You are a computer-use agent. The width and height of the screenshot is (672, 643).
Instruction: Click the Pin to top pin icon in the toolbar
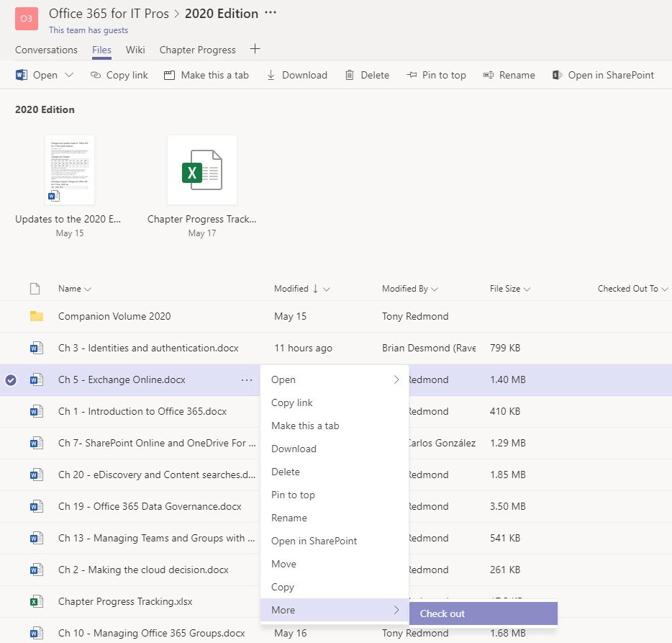(412, 75)
